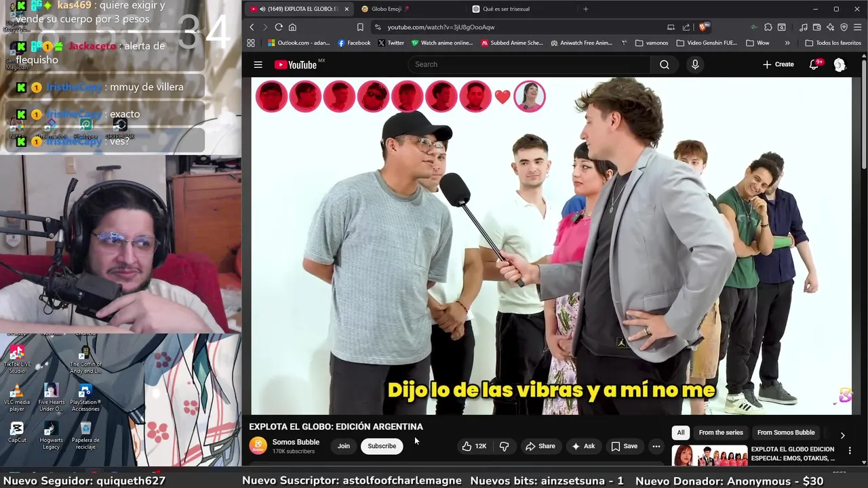
Task: Open the browser extensions puzzle icon
Action: click(x=768, y=27)
